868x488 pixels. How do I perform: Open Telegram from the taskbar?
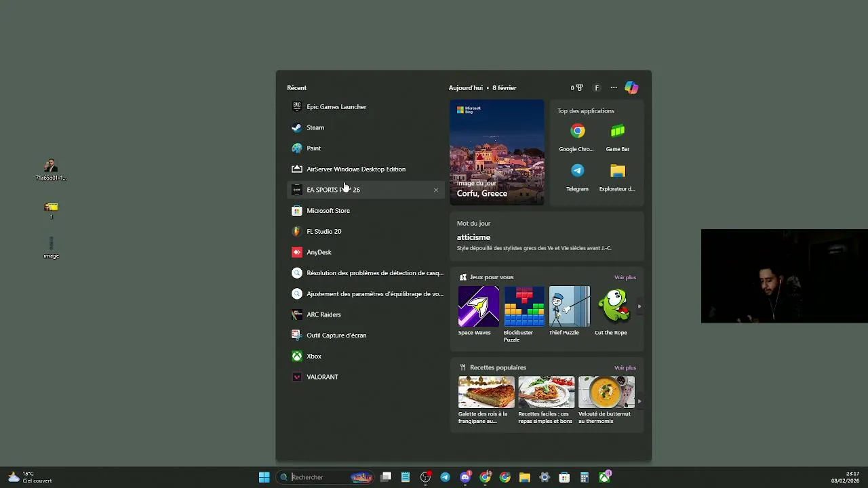click(445, 477)
